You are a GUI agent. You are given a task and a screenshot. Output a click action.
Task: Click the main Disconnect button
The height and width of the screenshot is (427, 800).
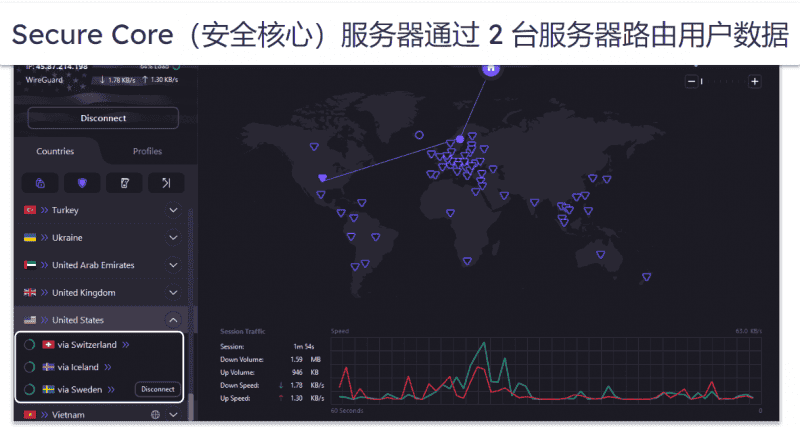[x=103, y=118]
